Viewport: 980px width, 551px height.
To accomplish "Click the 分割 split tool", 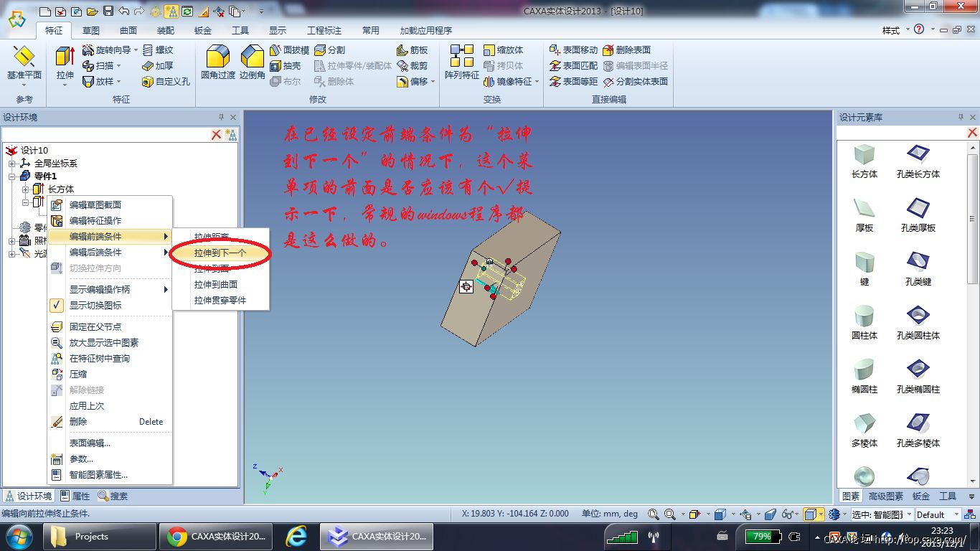I will pyautogui.click(x=329, y=50).
